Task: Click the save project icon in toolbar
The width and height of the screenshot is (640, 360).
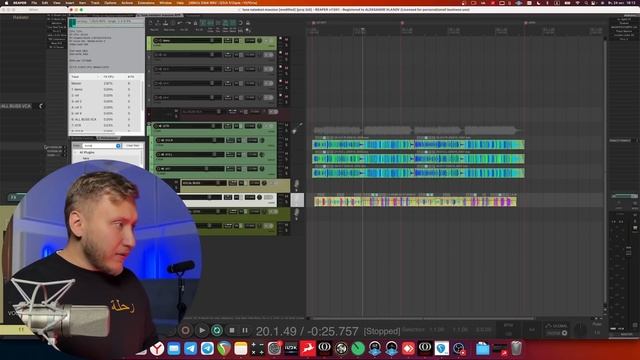Action: click(166, 23)
